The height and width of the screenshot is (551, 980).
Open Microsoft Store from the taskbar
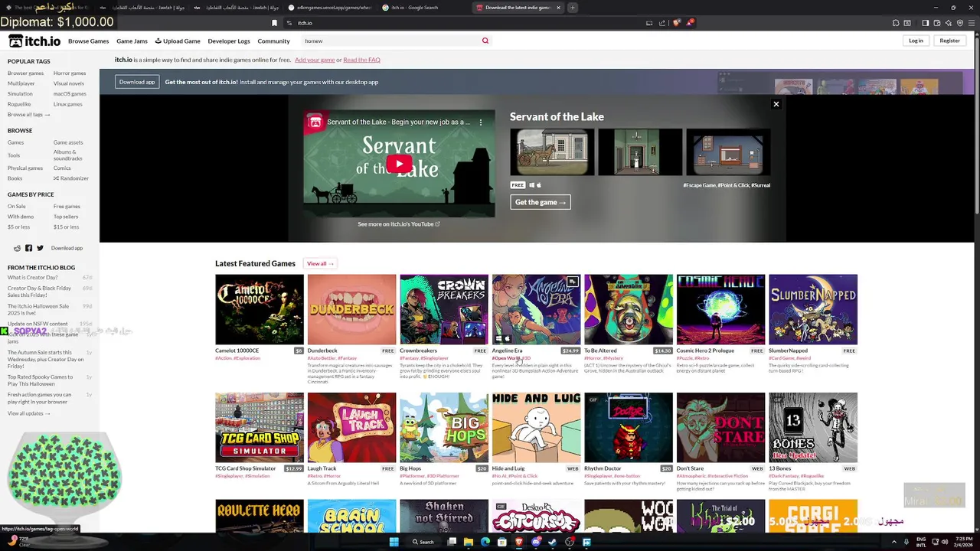pos(501,542)
